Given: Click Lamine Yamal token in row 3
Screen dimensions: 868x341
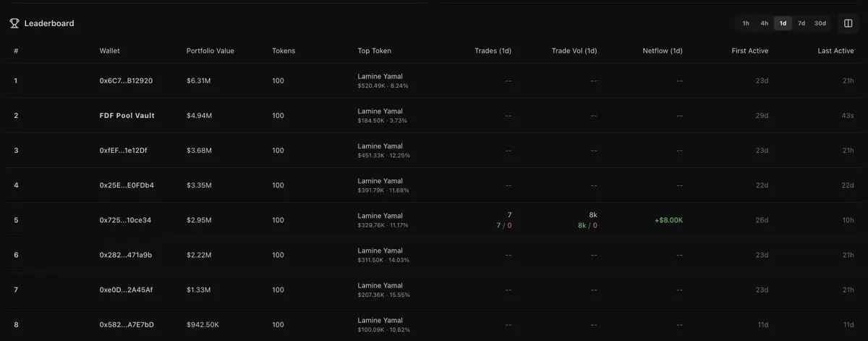Looking at the screenshot, I should 380,146.
